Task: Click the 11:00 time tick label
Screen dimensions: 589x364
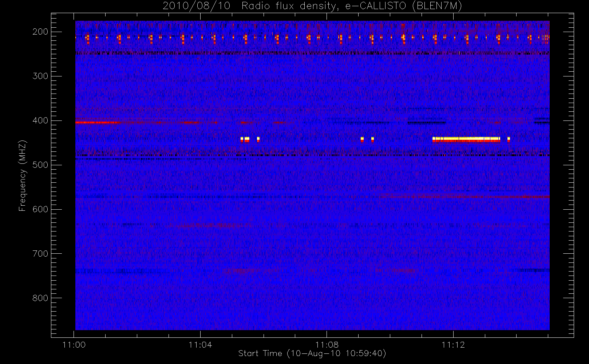Action: (74, 345)
